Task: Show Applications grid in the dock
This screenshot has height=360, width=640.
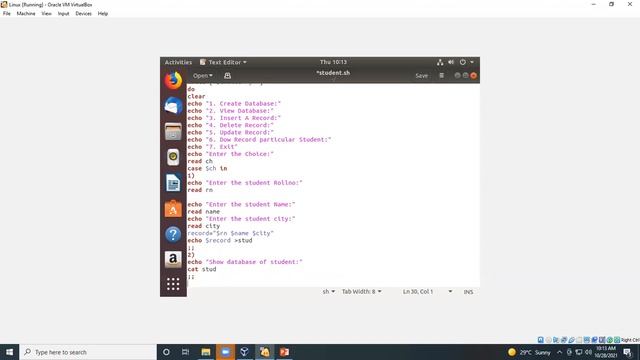Action: 173,284
